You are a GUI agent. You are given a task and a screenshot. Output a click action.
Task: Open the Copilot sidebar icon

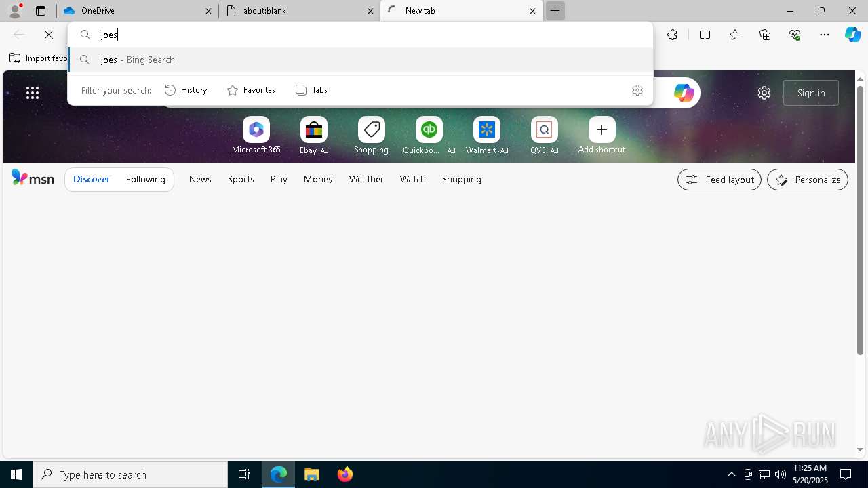click(852, 35)
